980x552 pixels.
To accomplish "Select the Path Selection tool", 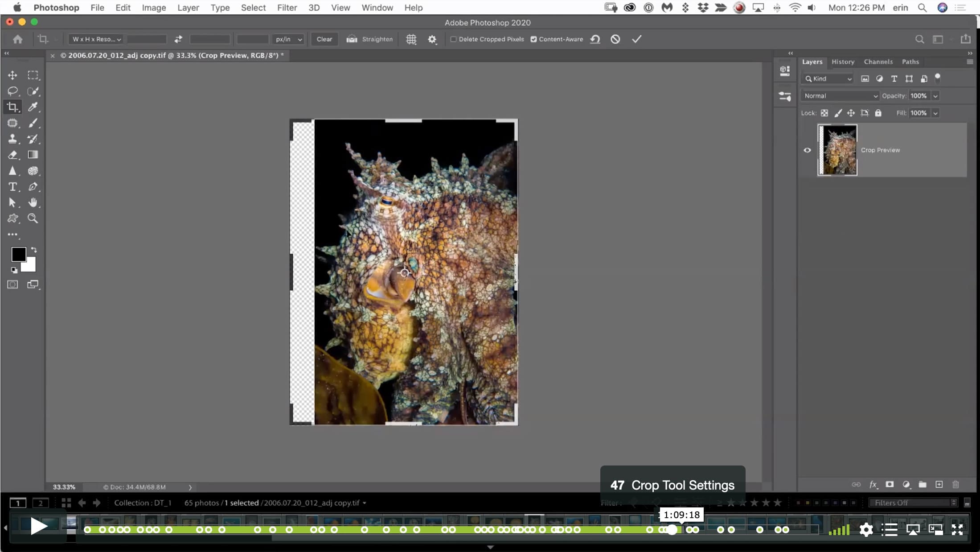I will (12, 202).
